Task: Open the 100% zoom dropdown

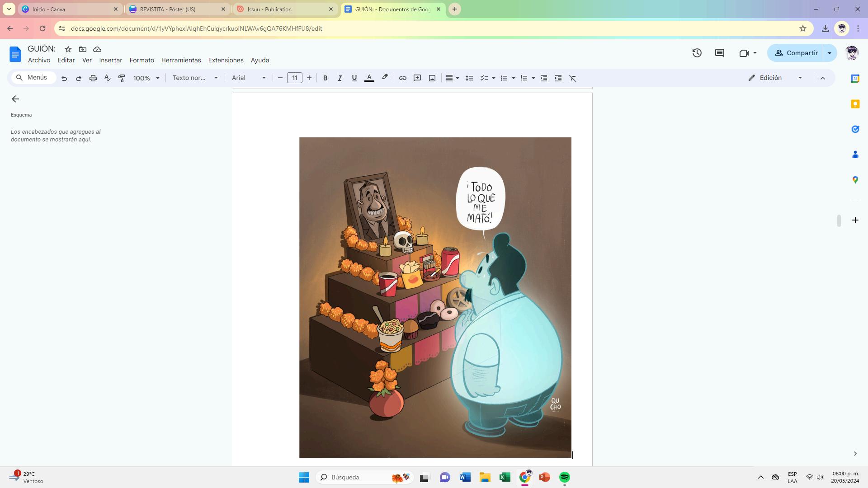Action: coord(146,78)
